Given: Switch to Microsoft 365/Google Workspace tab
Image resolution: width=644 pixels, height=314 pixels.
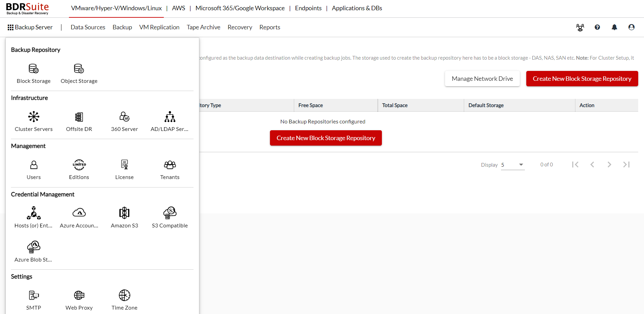Looking at the screenshot, I should (x=240, y=8).
